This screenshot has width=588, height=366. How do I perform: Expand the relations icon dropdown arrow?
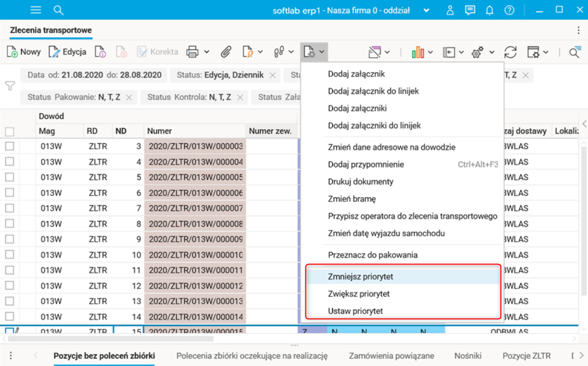point(291,52)
